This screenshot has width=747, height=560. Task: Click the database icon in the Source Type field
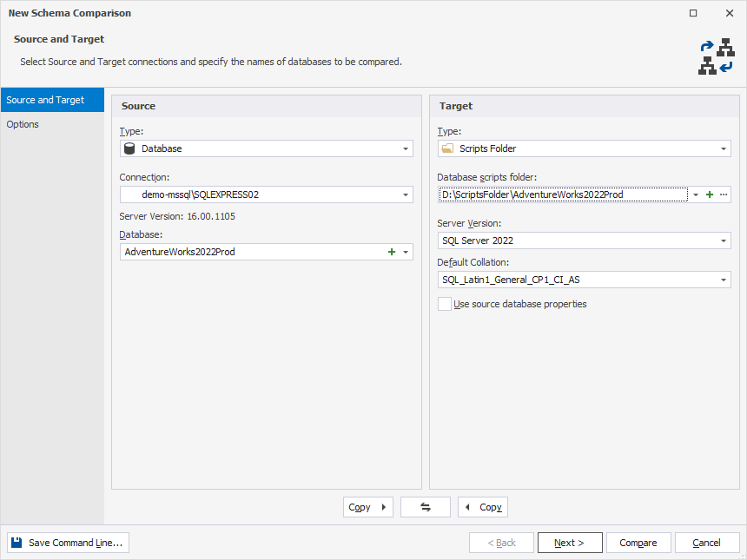[129, 148]
